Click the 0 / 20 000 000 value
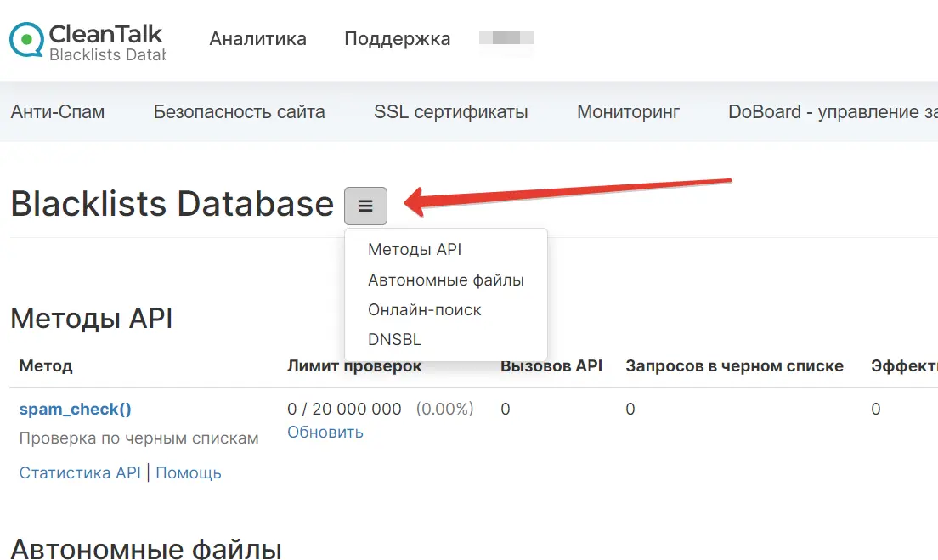The height and width of the screenshot is (560, 938). point(344,410)
